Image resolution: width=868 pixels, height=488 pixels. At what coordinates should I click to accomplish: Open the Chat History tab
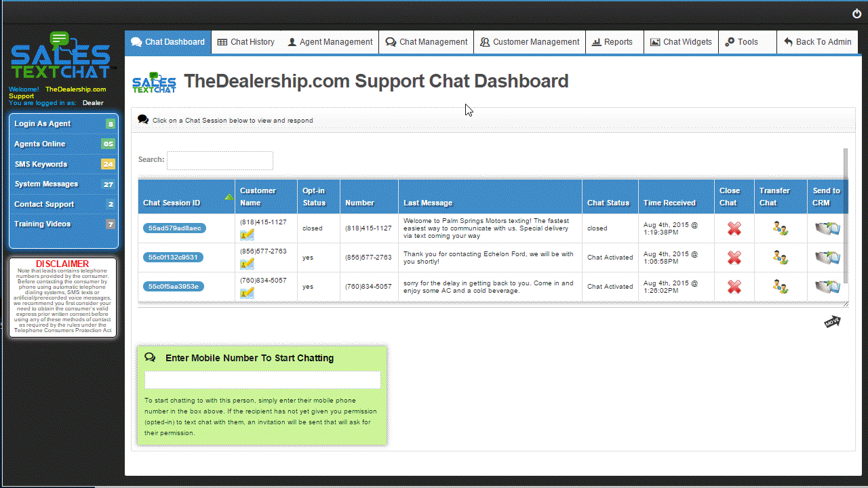pyautogui.click(x=245, y=42)
